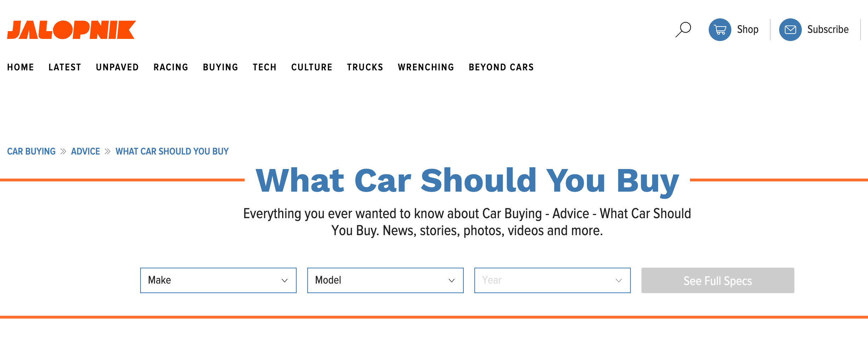
Task: Follow the Car Buying breadcrumb link
Action: pyautogui.click(x=31, y=151)
